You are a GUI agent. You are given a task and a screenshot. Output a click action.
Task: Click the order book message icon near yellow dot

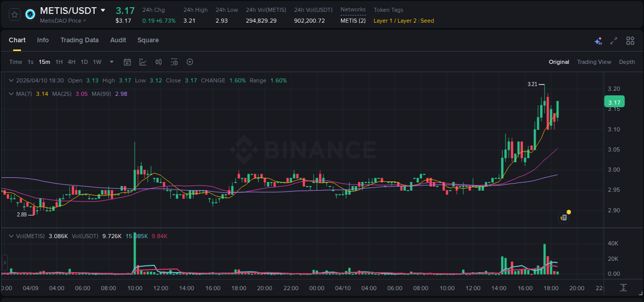[x=563, y=217]
